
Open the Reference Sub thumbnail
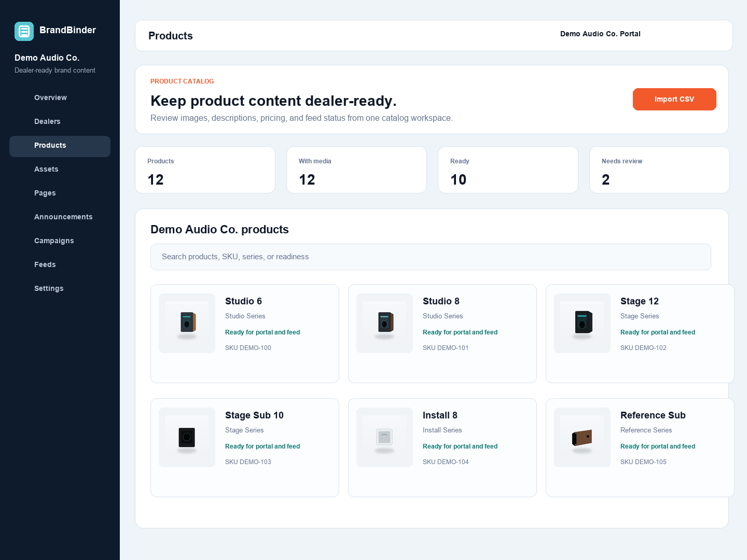[582, 437]
